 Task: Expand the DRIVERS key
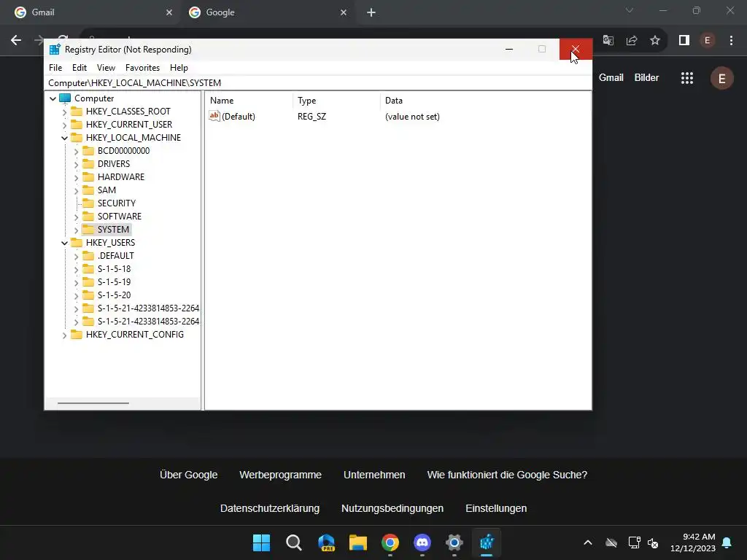click(x=76, y=164)
